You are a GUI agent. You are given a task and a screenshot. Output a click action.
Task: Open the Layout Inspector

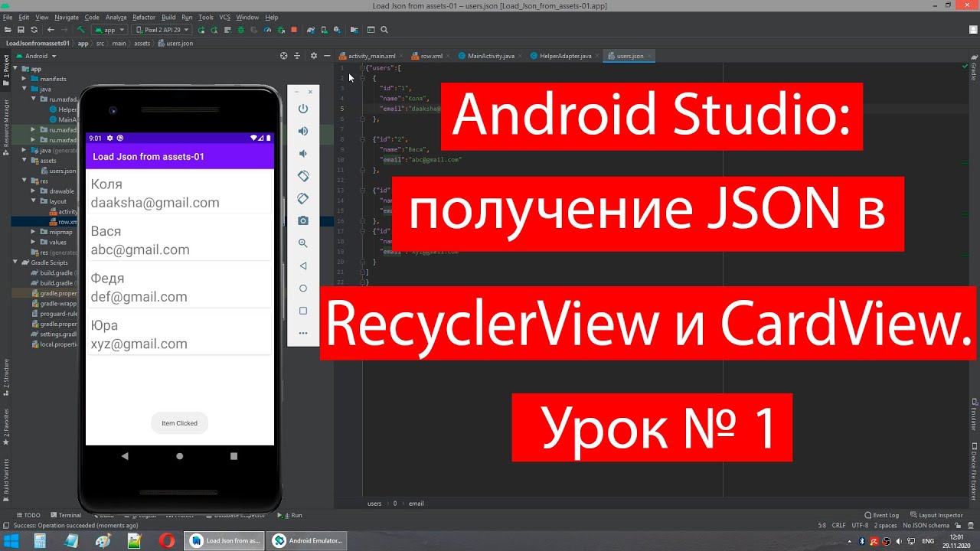click(x=936, y=515)
